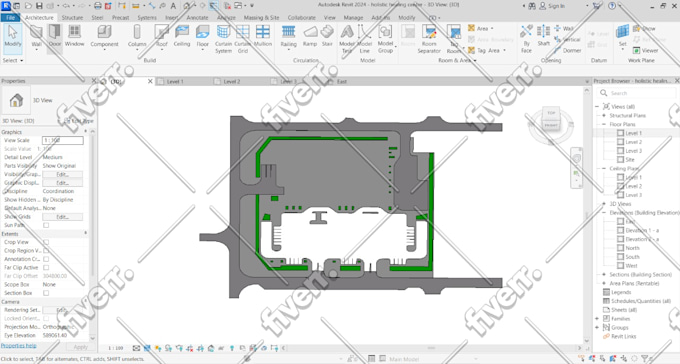Click the Tag Room tool

coord(454,39)
